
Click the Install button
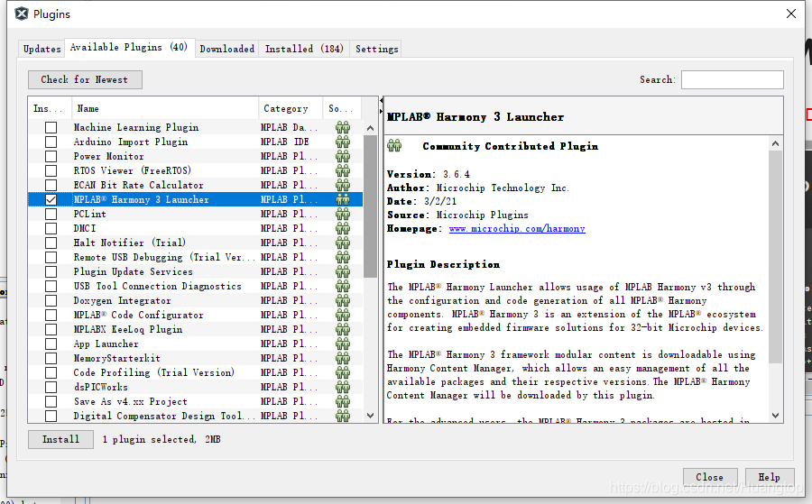coord(60,439)
